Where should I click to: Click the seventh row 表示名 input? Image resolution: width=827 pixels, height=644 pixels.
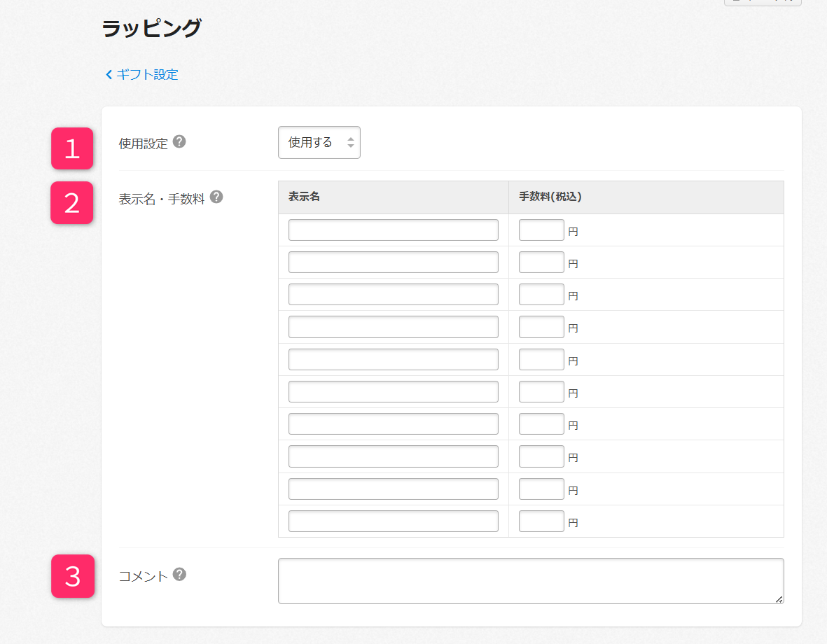tap(393, 424)
